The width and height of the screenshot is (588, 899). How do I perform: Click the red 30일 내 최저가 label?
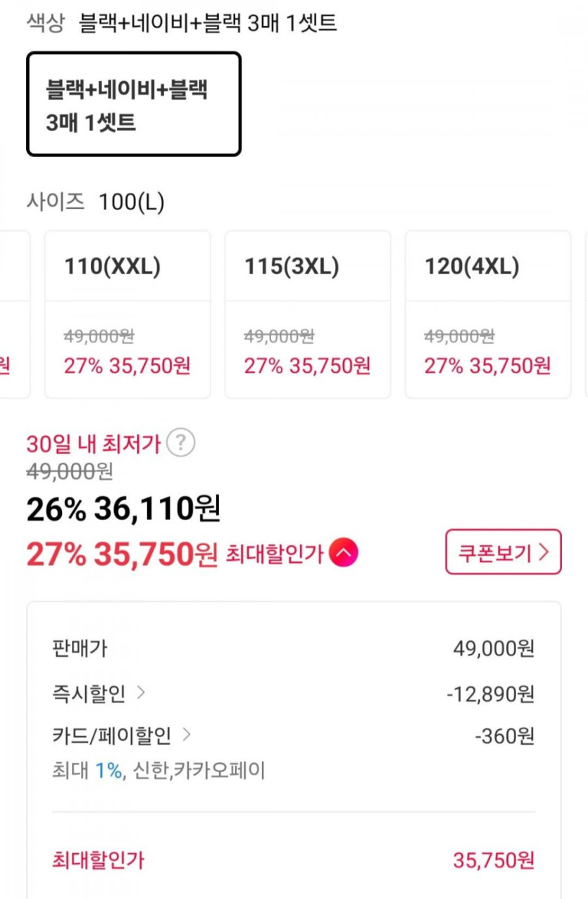pyautogui.click(x=94, y=444)
